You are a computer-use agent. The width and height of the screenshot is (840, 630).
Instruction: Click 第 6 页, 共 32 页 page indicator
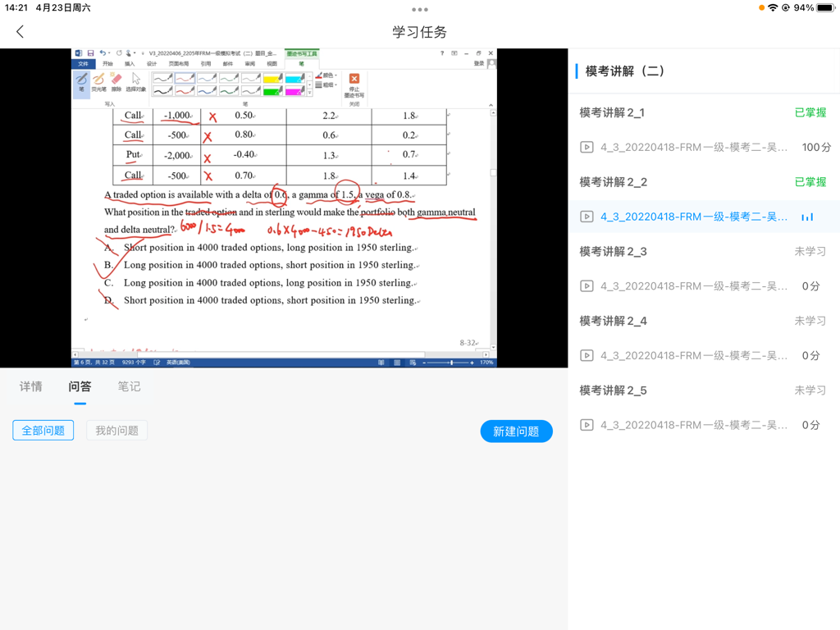[x=94, y=363]
